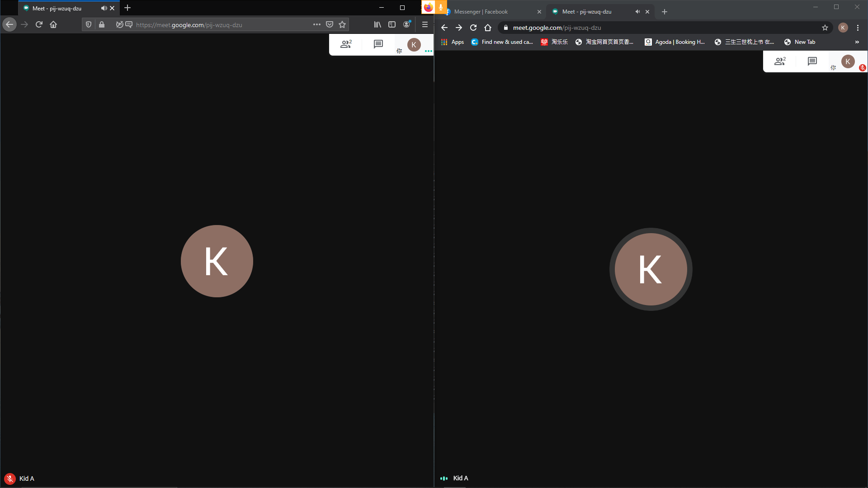Toggle the Firefox sidebar view icon
The height and width of the screenshot is (488, 868).
[392, 25]
